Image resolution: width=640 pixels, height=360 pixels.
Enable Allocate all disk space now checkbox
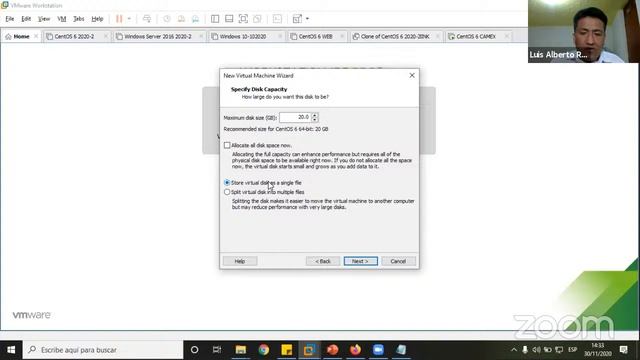tap(227, 145)
